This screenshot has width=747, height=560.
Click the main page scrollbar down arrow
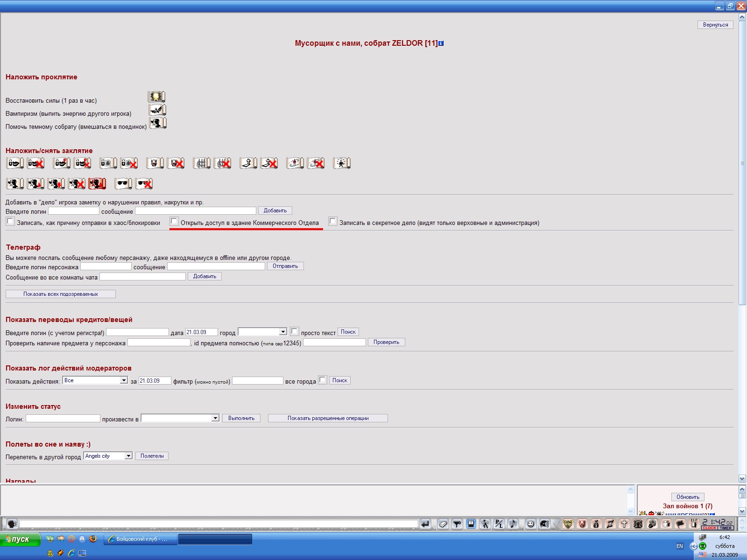tap(742, 479)
